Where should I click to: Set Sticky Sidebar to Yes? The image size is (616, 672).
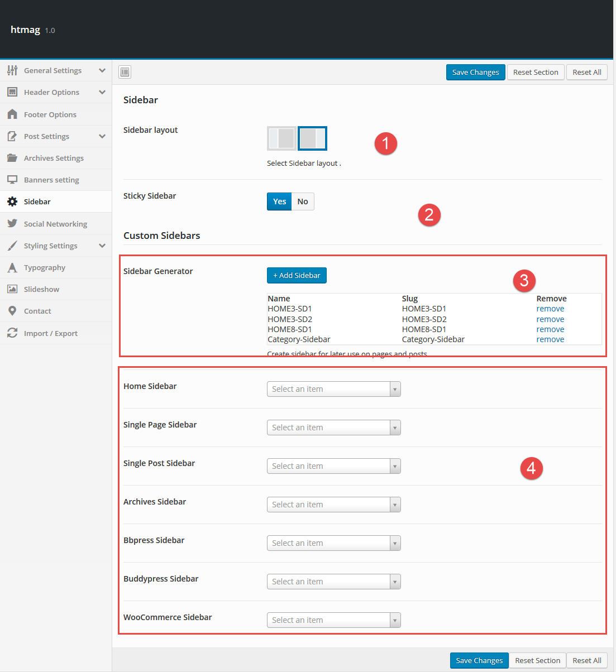tap(279, 201)
